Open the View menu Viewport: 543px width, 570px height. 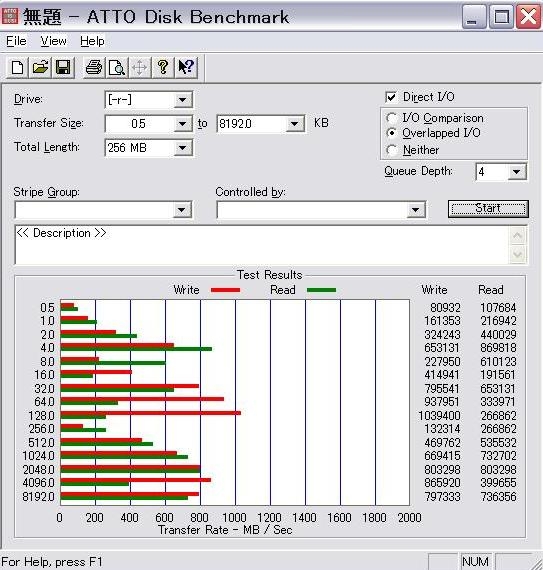pos(53,41)
